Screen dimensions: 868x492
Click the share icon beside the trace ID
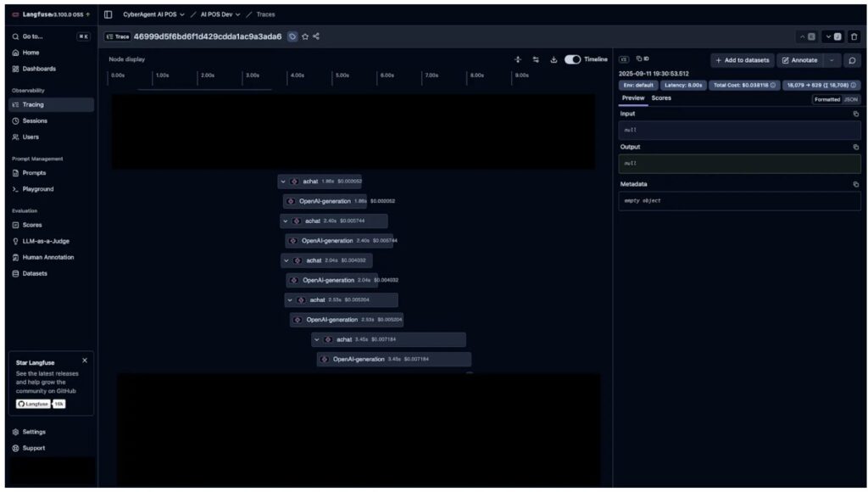316,36
